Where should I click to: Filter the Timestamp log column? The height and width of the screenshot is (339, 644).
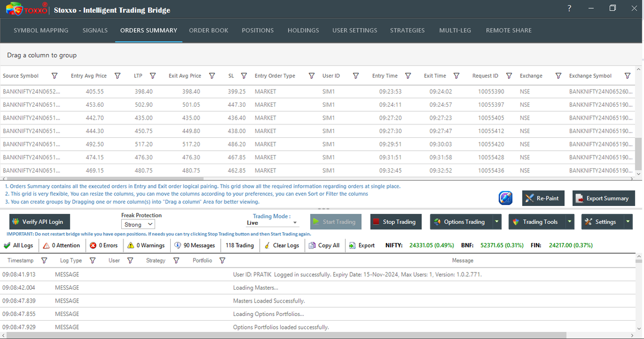(44, 260)
